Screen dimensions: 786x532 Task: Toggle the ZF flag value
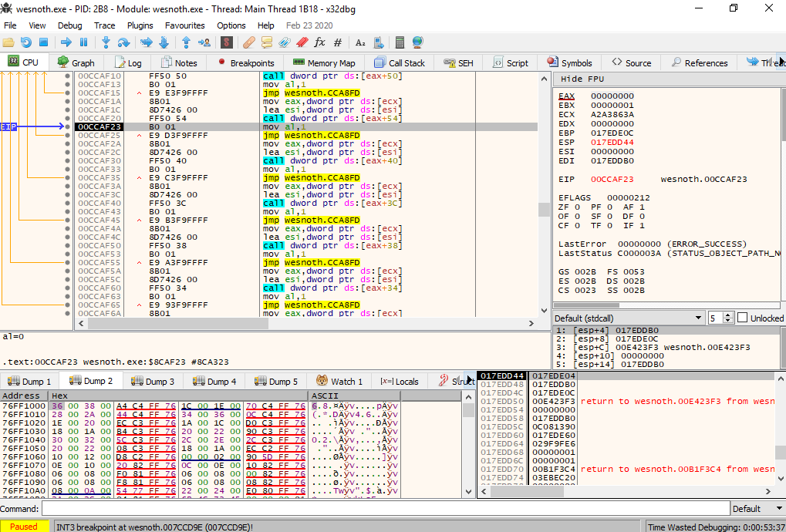tap(577, 207)
